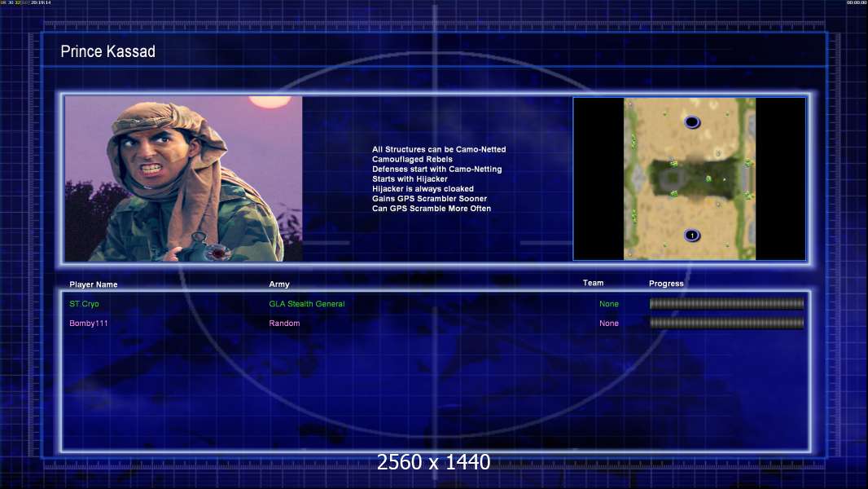Click "Starts with Hijacker" text line
Image resolution: width=868 pixels, height=489 pixels.
(410, 178)
